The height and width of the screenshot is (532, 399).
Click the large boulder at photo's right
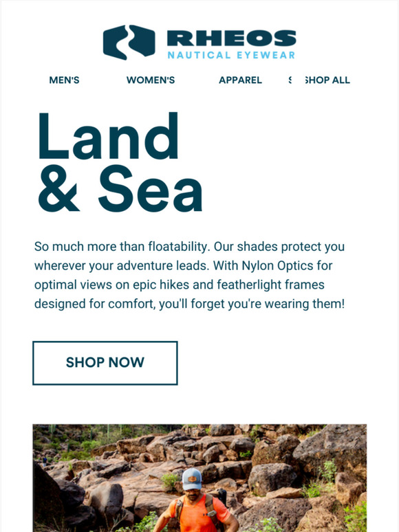pyautogui.click(x=331, y=447)
